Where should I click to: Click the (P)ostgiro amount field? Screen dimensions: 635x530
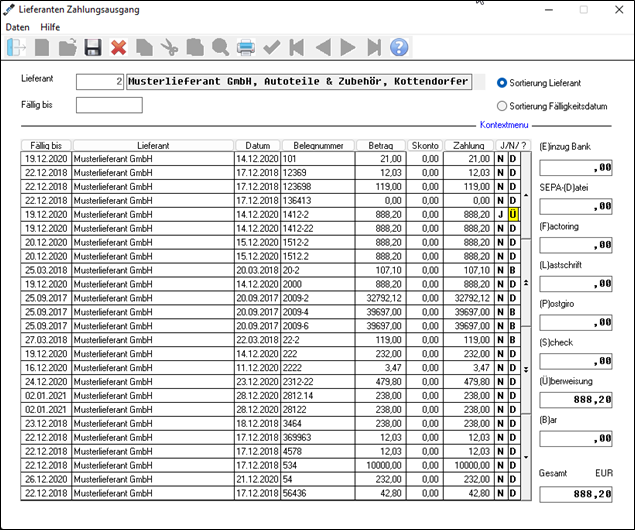tap(575, 323)
